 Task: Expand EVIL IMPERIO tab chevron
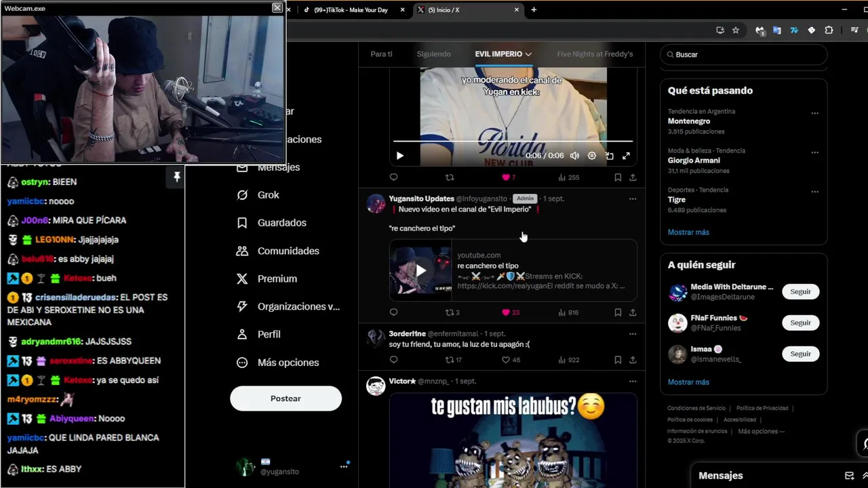point(528,54)
